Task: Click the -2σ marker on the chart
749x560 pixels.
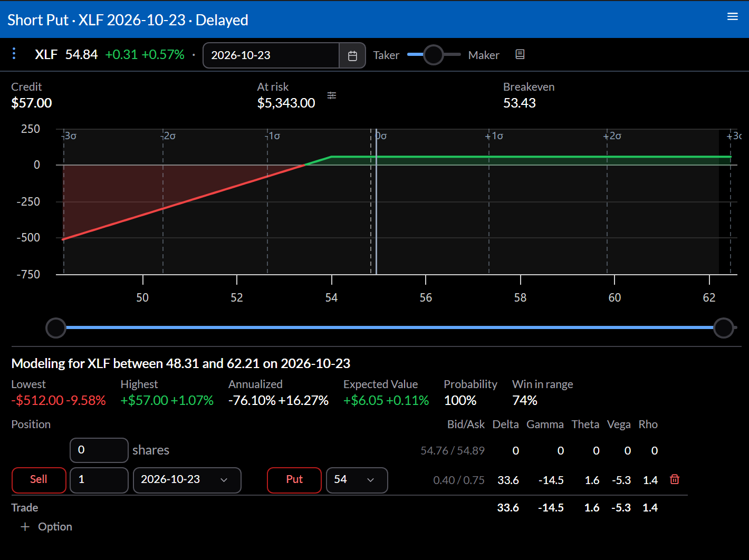Action: pos(168,136)
